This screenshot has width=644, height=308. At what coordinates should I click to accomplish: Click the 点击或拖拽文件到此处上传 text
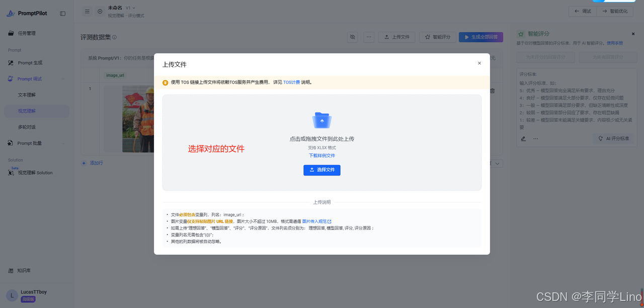click(x=322, y=139)
